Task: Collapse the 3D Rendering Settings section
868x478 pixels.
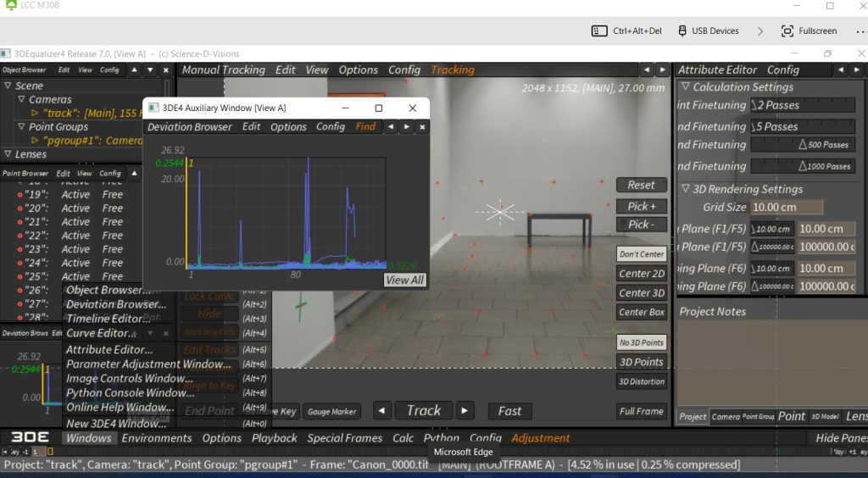Action: point(685,189)
